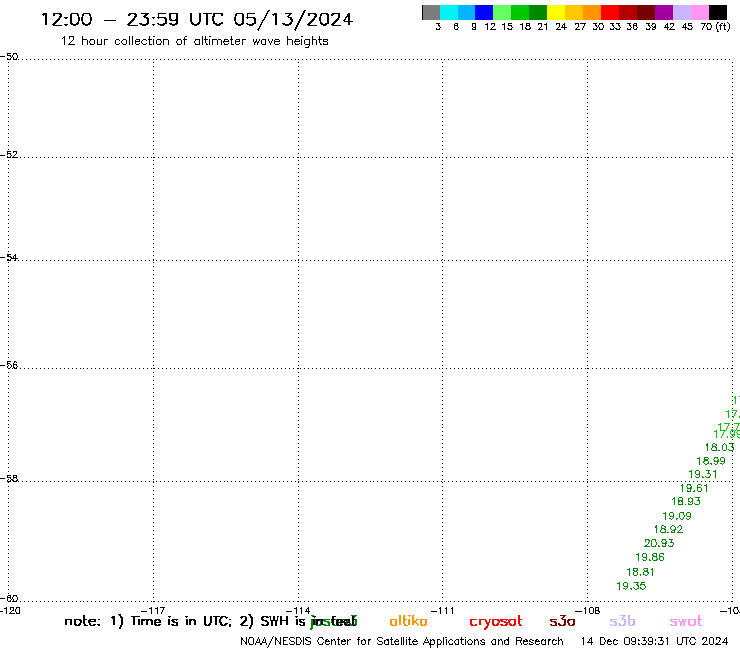Screen dimensions: 740x650
Task: Select the yellow swatch in the color scale
Action: tap(555, 12)
